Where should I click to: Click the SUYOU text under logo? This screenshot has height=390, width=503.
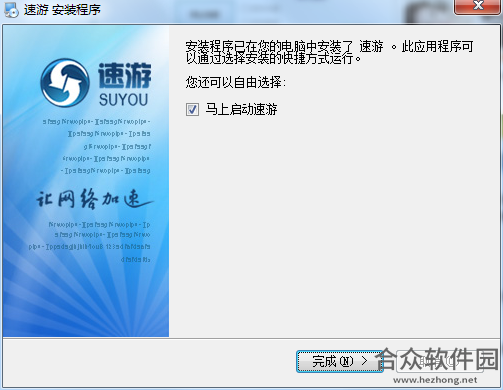pyautogui.click(x=124, y=100)
